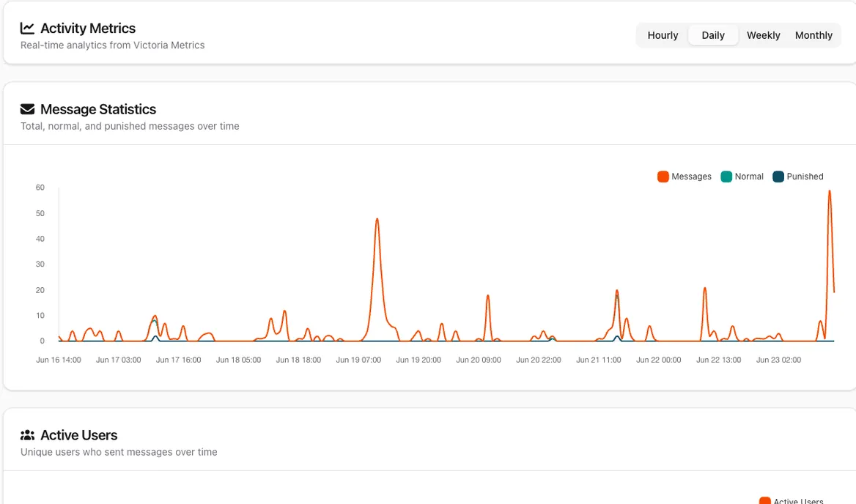This screenshot has width=856, height=504.
Task: Click the Jun 17 03:00 axis label
Action: point(119,360)
